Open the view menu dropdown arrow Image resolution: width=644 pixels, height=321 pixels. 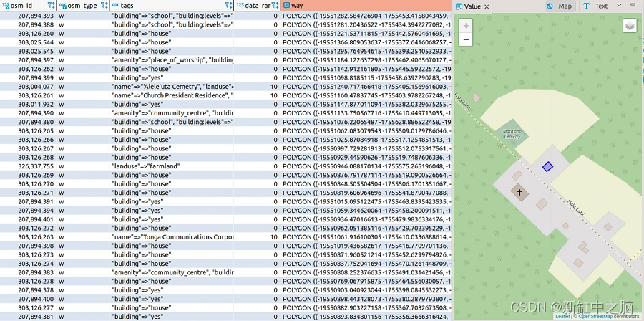coord(620,6)
